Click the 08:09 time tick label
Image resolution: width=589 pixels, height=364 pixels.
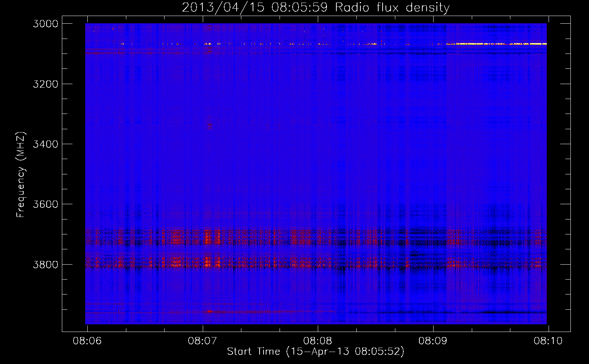pyautogui.click(x=433, y=341)
